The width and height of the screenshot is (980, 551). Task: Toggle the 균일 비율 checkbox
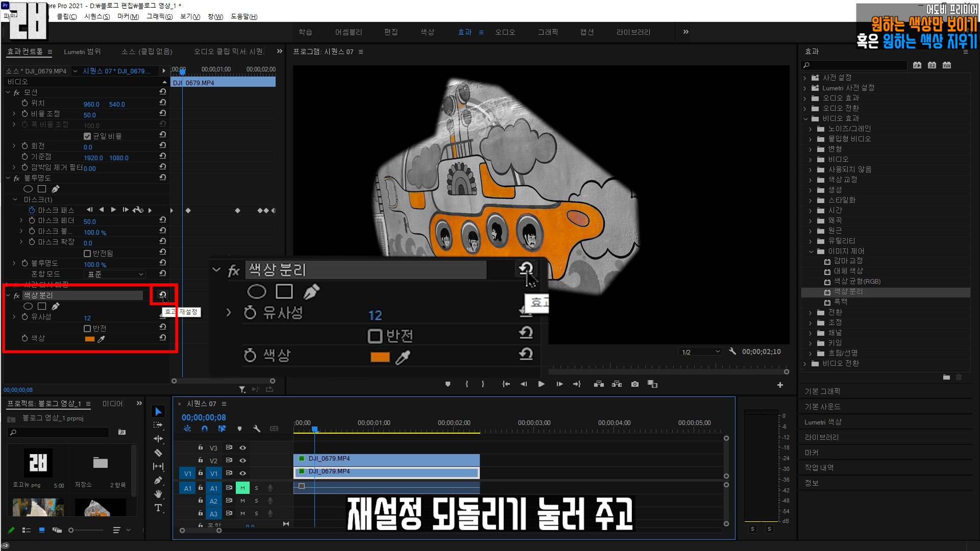87,136
